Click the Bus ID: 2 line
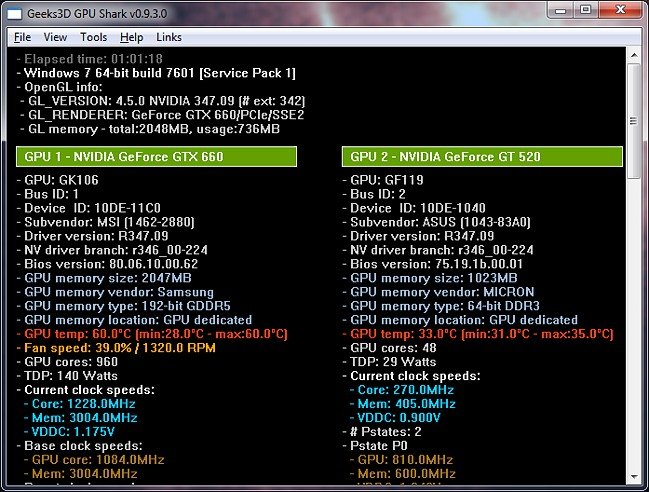Viewport: 649px width, 492px height. pos(374,194)
